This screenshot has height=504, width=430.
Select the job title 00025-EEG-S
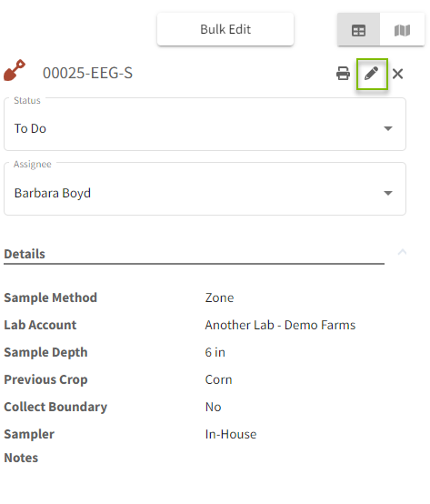pyautogui.click(x=87, y=73)
